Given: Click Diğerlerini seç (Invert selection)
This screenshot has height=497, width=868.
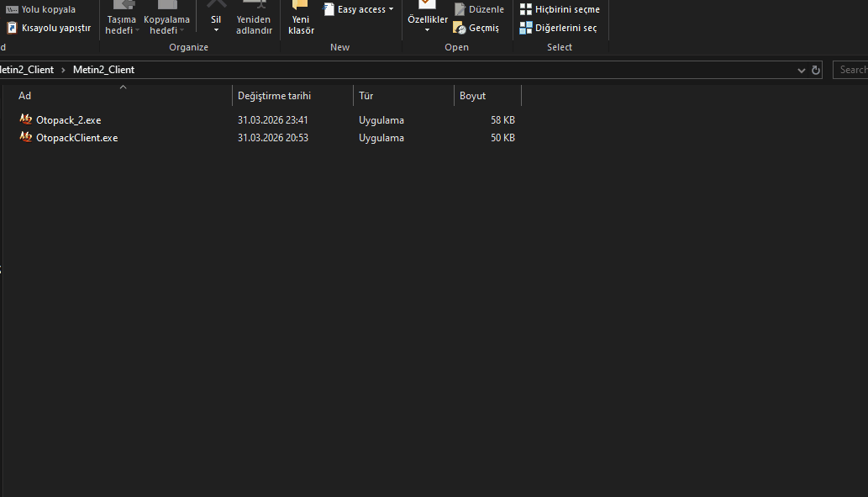Looking at the screenshot, I should coord(558,28).
